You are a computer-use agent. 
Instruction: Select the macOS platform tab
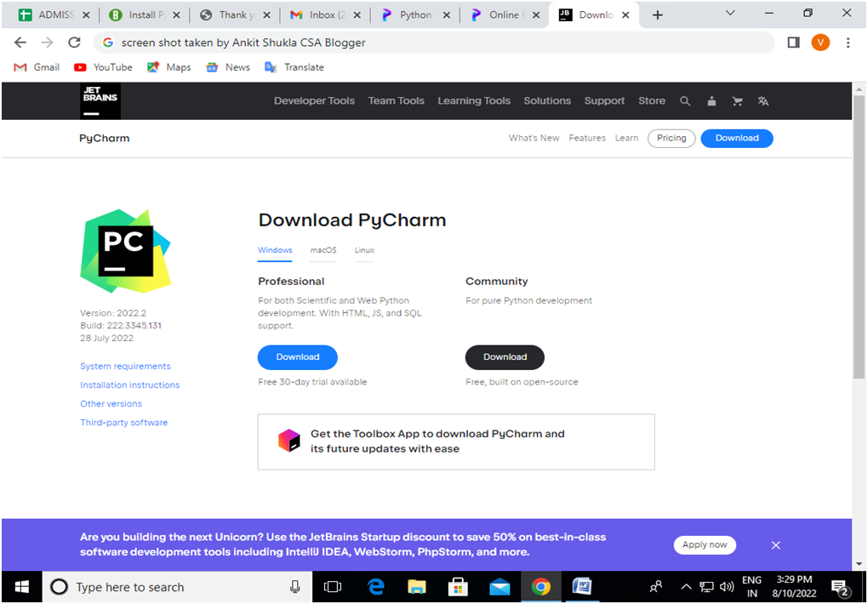point(323,250)
